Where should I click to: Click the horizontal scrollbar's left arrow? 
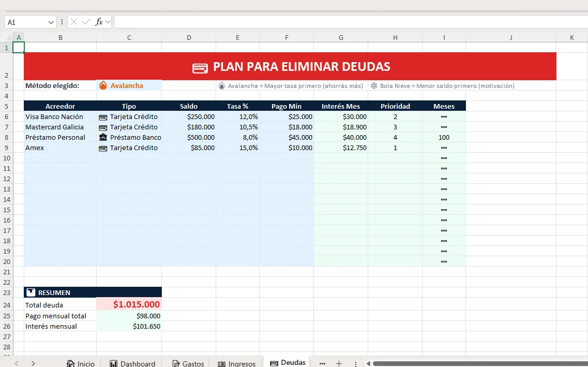click(368, 363)
